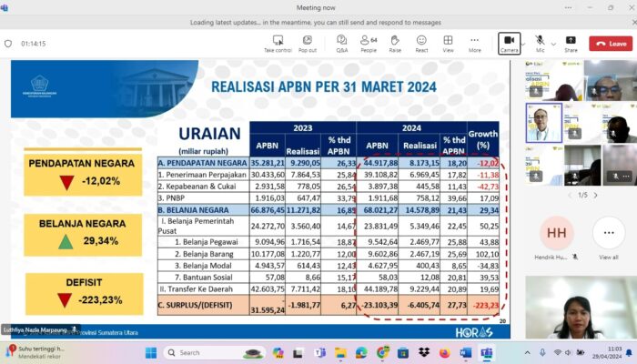The width and height of the screenshot is (637, 364).
Task: Leave the meeting
Action: click(x=611, y=44)
